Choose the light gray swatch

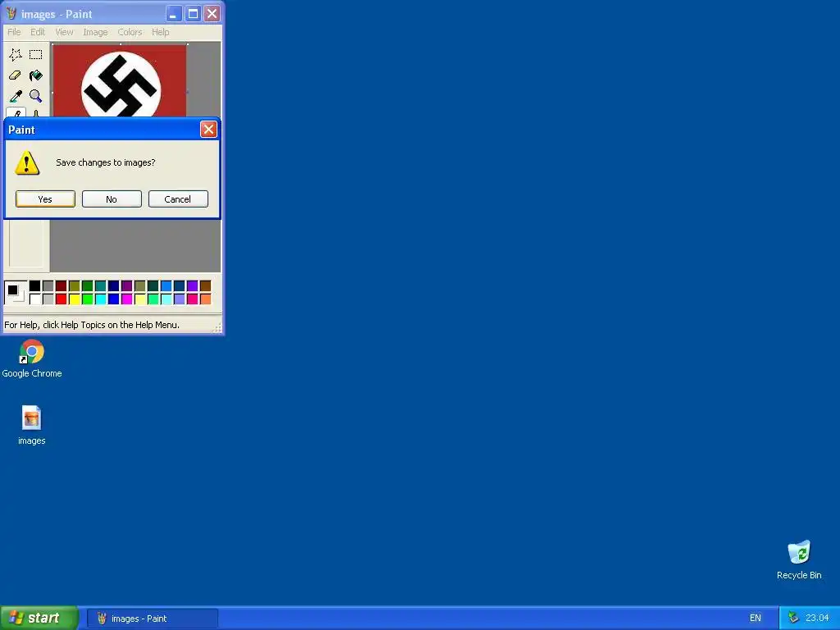[x=48, y=299]
